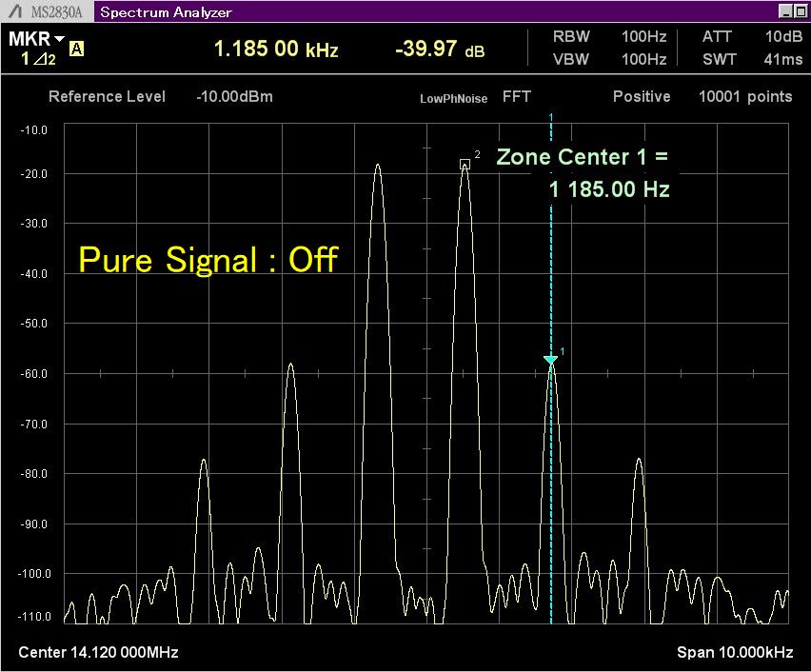Select the 10001 points readout
811x672 pixels.
coord(745,97)
